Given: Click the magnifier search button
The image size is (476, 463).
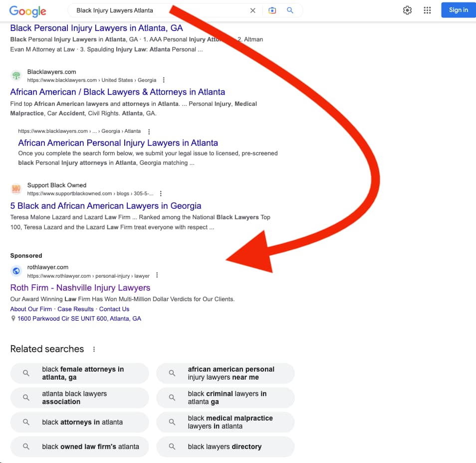Looking at the screenshot, I should (290, 10).
